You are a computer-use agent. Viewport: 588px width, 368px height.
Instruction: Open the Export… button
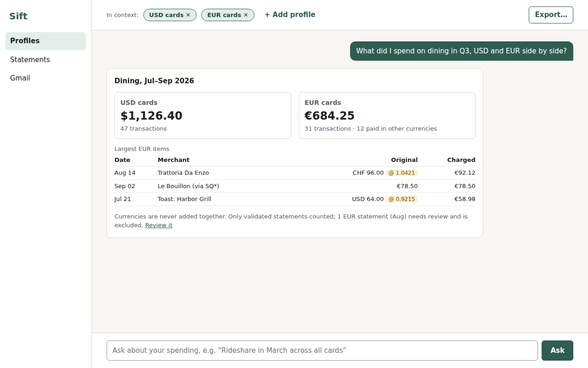[551, 15]
